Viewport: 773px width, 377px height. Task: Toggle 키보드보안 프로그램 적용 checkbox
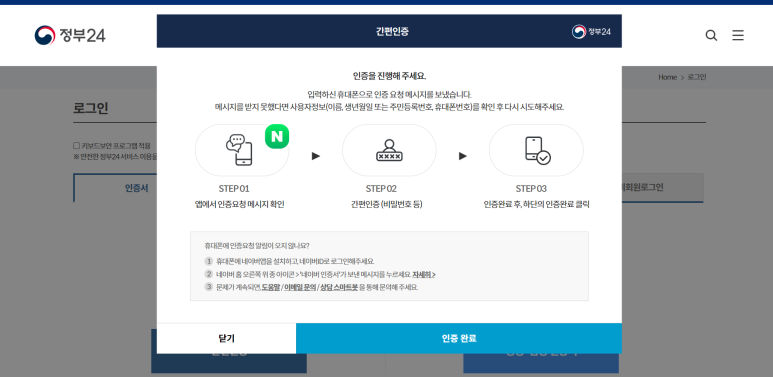(76, 145)
